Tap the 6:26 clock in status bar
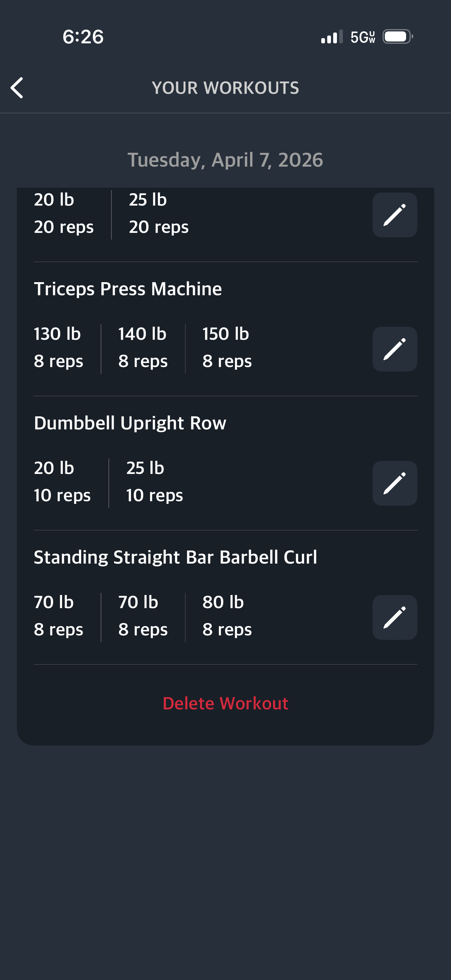This screenshot has width=451, height=980. pyautogui.click(x=83, y=37)
